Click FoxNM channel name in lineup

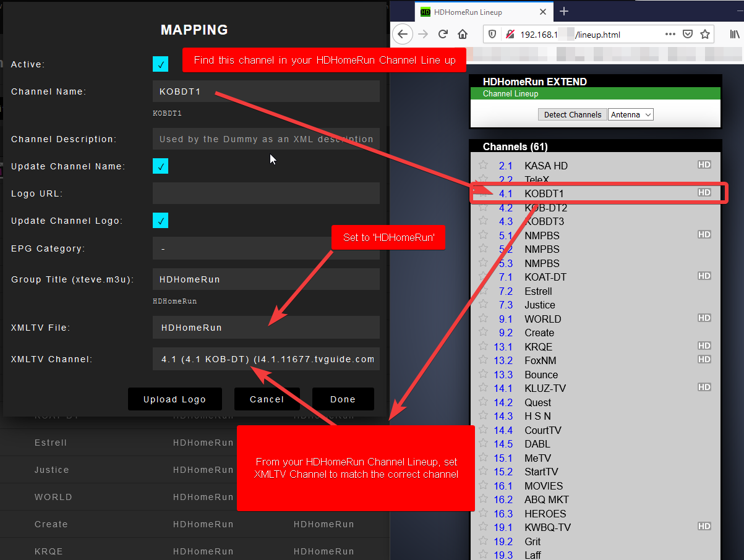tap(542, 360)
